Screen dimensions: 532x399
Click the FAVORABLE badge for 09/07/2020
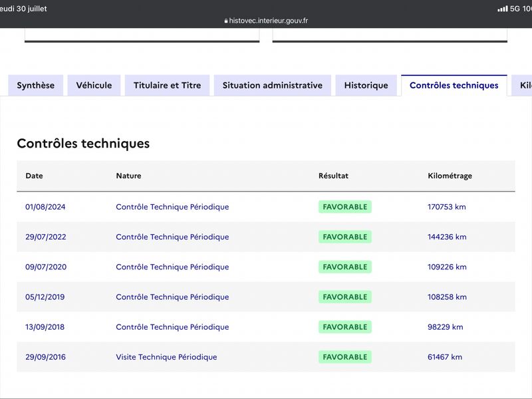(x=345, y=267)
